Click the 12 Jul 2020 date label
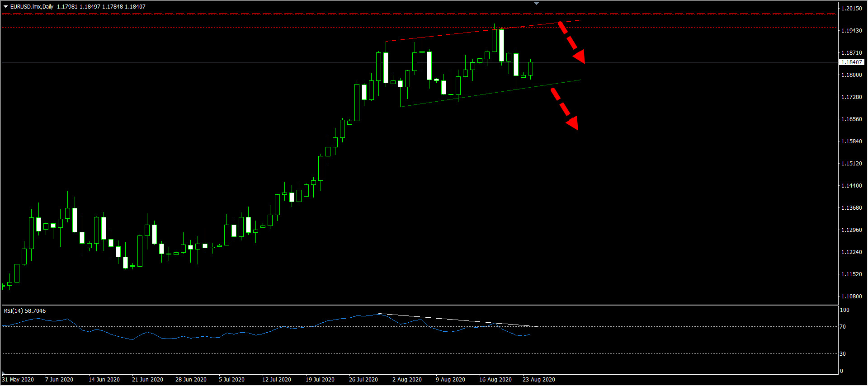 [277, 380]
